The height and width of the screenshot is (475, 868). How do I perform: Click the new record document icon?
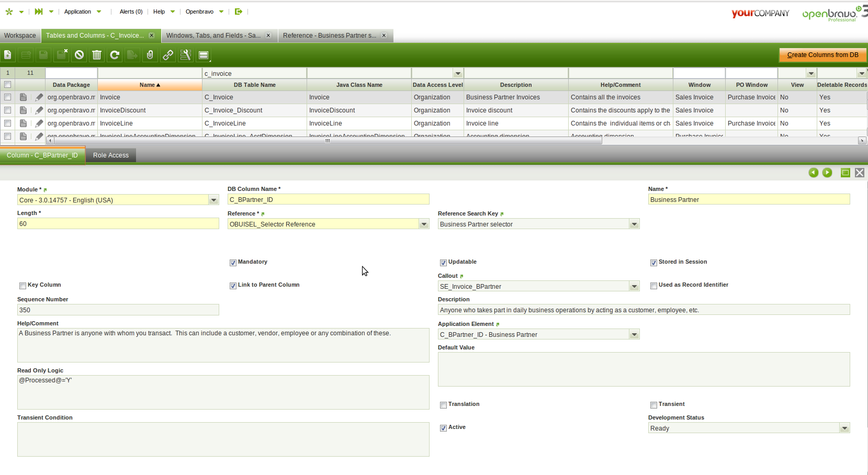(x=8, y=55)
